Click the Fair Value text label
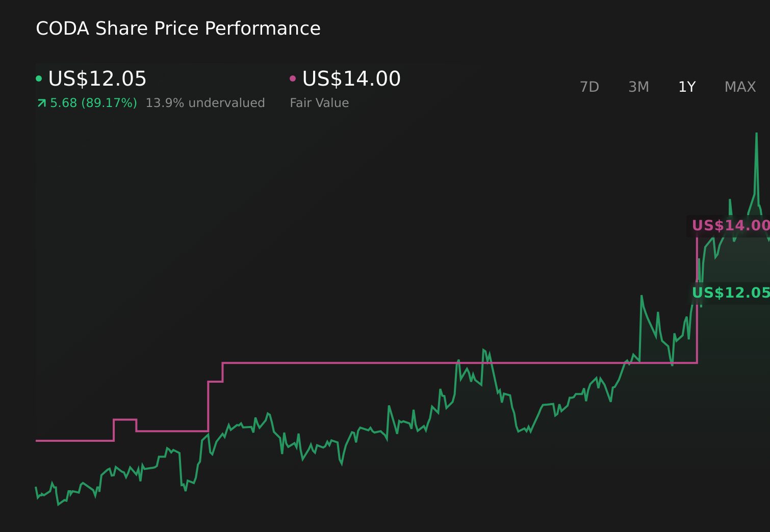The height and width of the screenshot is (532, 770). 319,102
